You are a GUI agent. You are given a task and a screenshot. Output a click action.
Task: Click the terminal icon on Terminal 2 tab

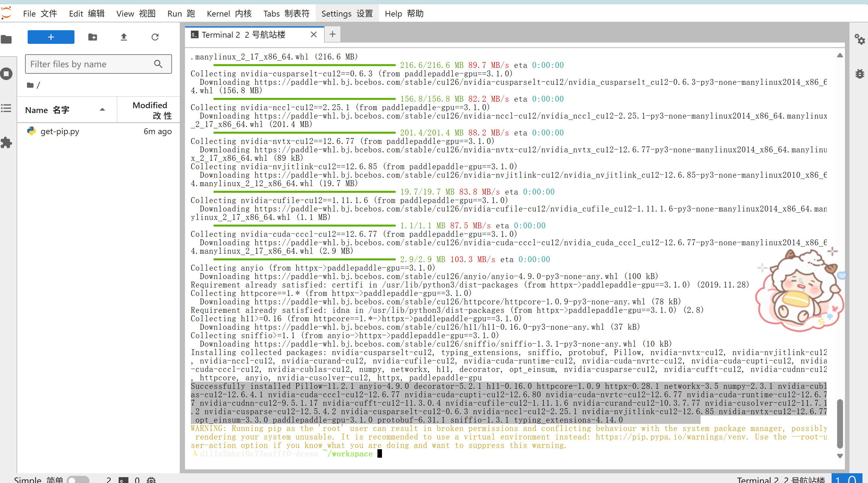pyautogui.click(x=194, y=35)
